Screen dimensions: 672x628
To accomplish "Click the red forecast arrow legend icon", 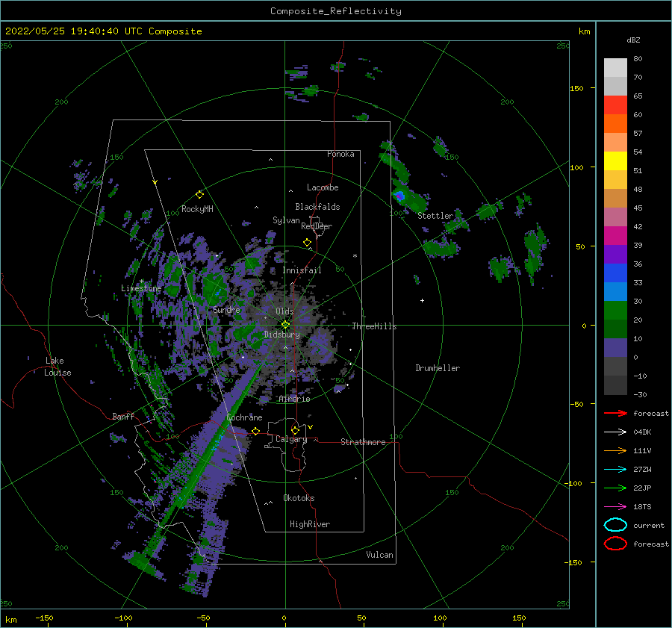I will [615, 413].
